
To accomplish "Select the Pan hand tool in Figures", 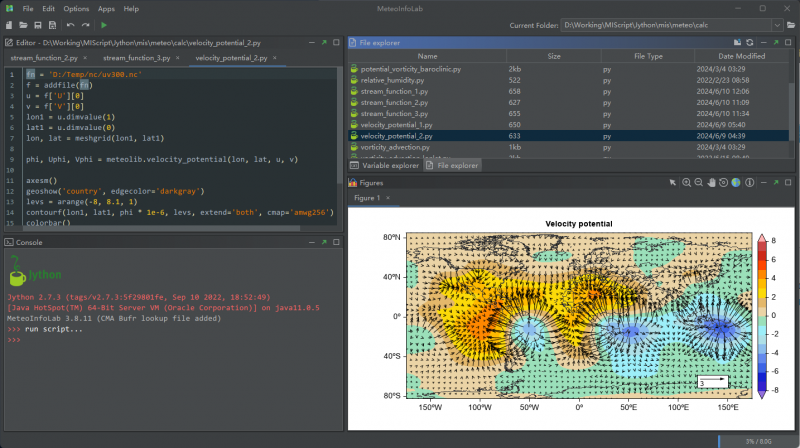I will (x=711, y=183).
